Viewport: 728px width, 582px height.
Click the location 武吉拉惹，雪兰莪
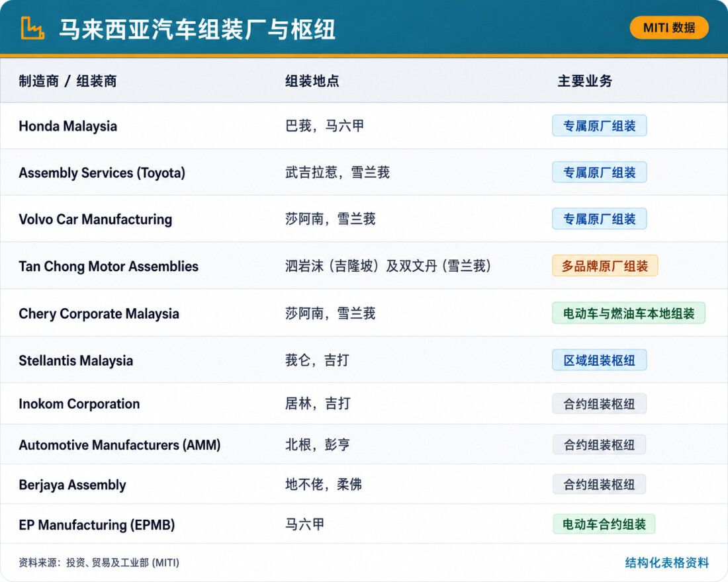[x=338, y=173]
